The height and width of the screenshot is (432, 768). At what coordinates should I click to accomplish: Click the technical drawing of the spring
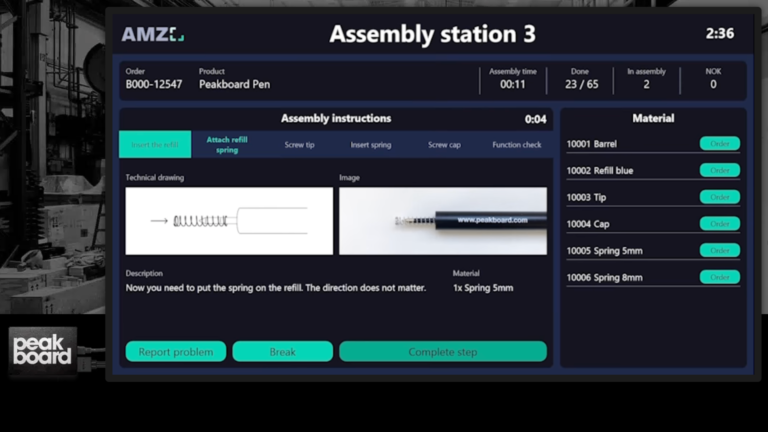point(229,221)
